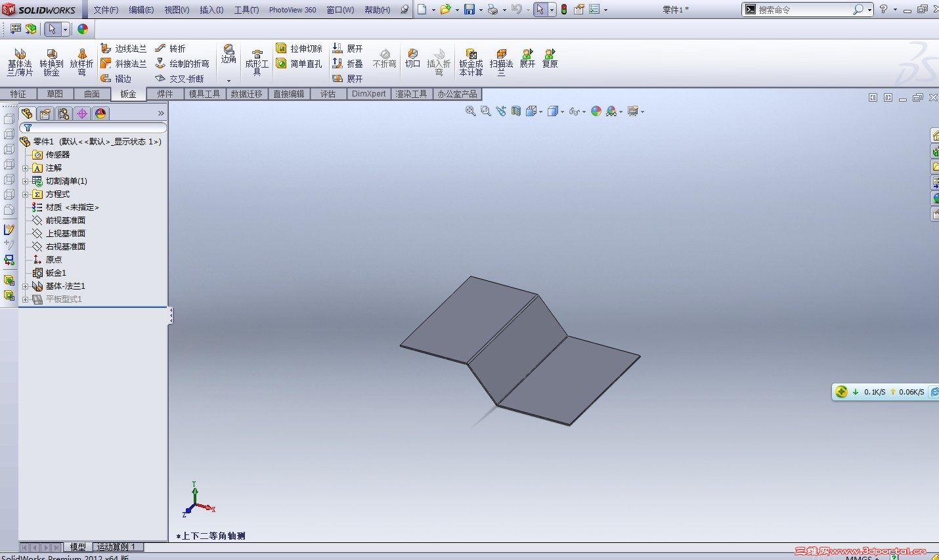Activate the 褶边 hem tool
Screen dimensions: 939x560
pyautogui.click(x=116, y=79)
